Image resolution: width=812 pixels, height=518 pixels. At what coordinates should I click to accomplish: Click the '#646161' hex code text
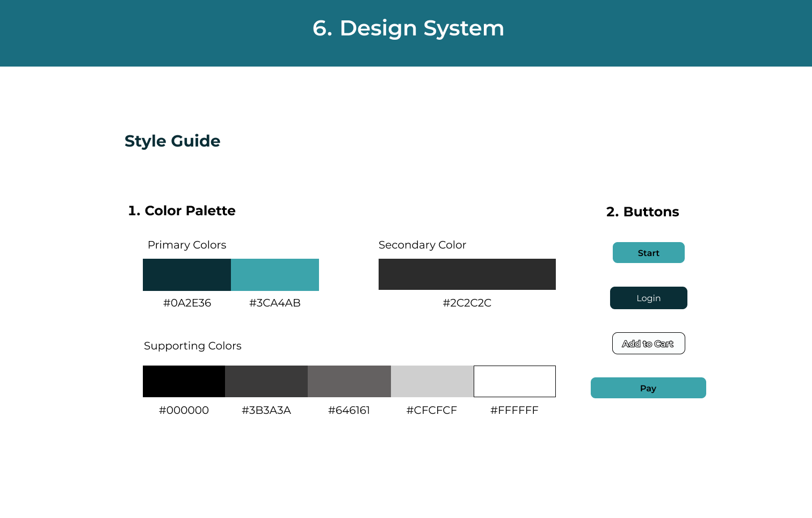pos(349,410)
